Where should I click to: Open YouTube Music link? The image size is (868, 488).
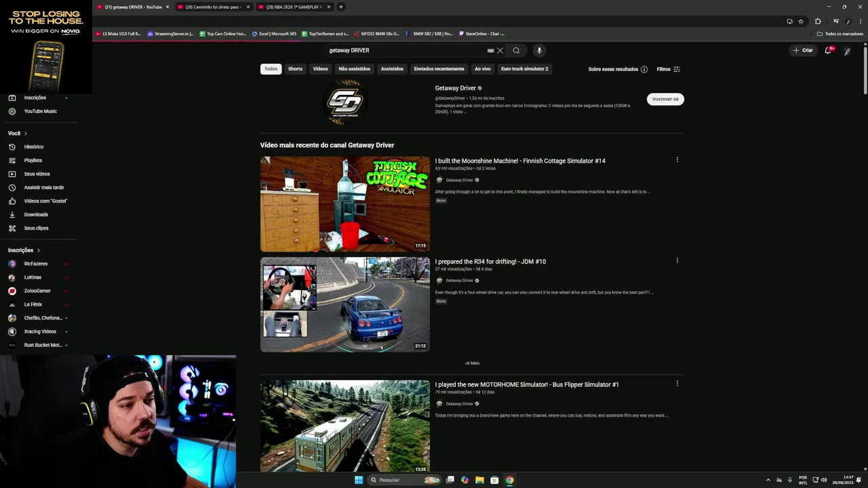point(40,111)
